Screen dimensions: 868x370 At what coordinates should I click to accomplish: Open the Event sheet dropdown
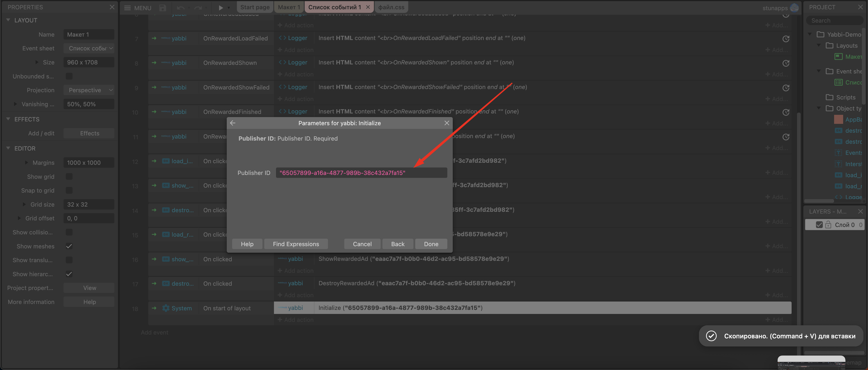[x=89, y=48]
